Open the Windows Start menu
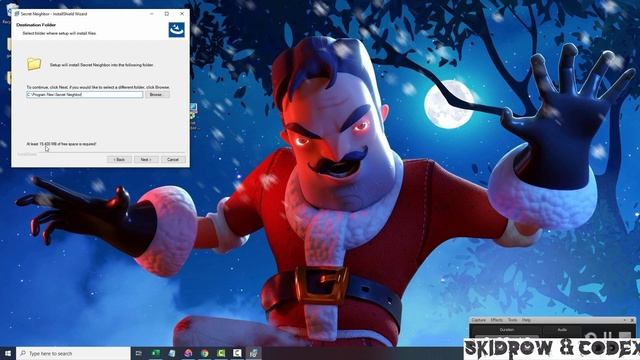The width and height of the screenshot is (640, 360). [x=8, y=353]
